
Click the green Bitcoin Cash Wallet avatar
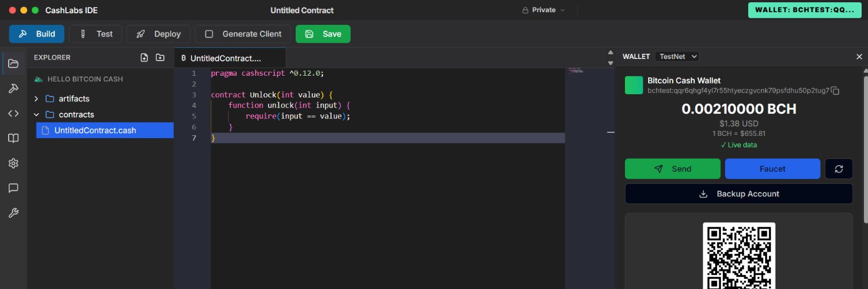pyautogui.click(x=634, y=85)
